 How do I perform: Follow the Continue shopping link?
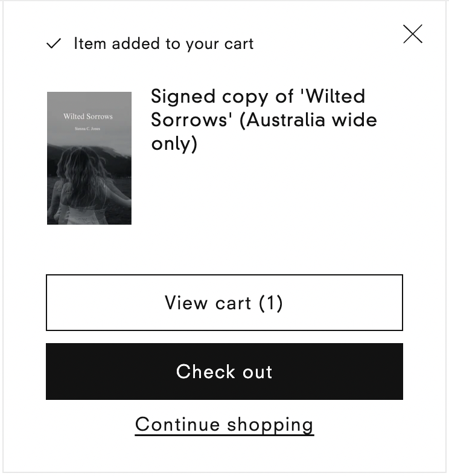224,424
